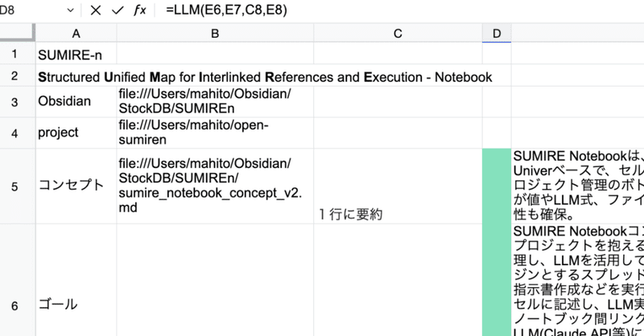The height and width of the screenshot is (336, 644).
Task: Cancel the formula edit with the X icon
Action: (x=97, y=11)
